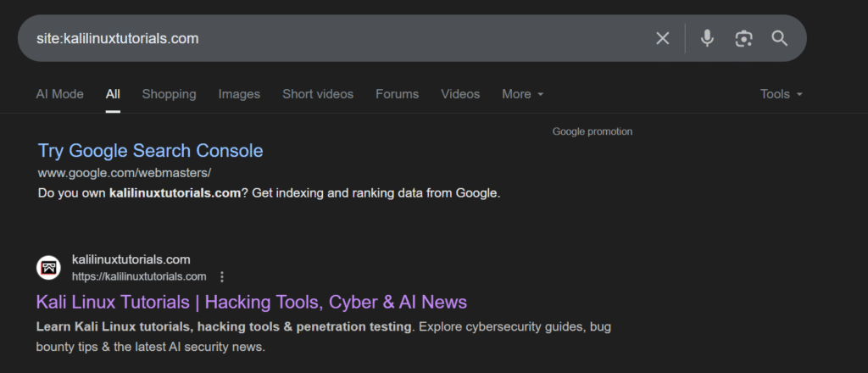Image resolution: width=868 pixels, height=373 pixels.
Task: Click the www.google.com/webmasters/ URL
Action: pos(124,173)
